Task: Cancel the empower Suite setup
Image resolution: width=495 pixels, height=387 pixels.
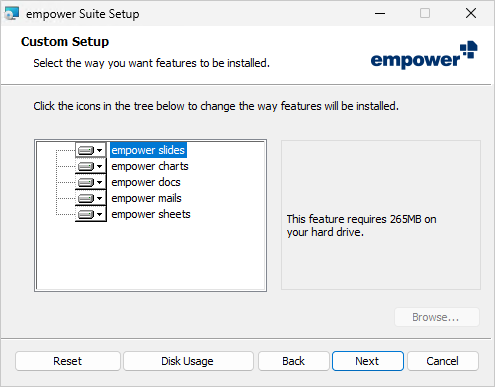Action: point(443,361)
